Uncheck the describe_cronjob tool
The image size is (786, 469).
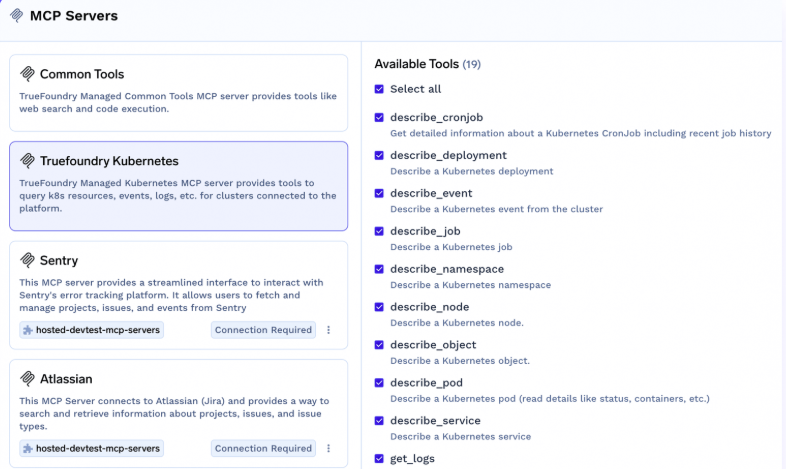pyautogui.click(x=379, y=118)
